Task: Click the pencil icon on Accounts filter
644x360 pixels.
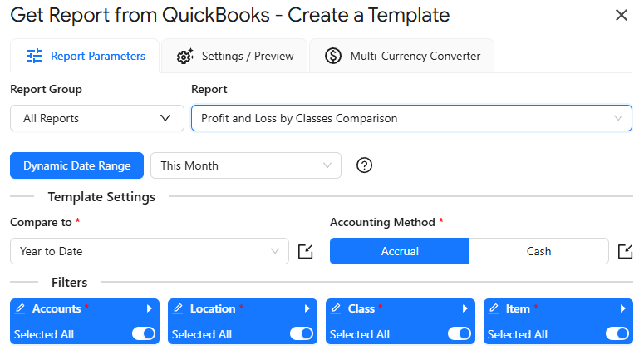Action: 21,309
